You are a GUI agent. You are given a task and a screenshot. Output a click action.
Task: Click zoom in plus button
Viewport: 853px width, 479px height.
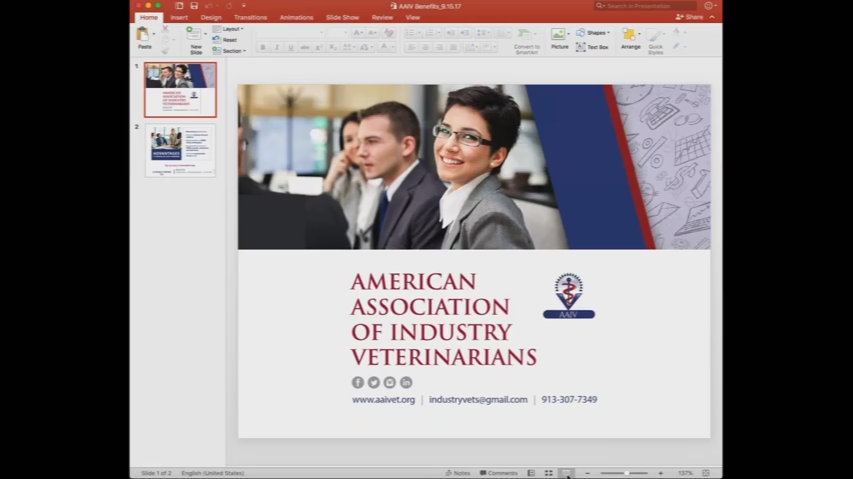[x=660, y=473]
